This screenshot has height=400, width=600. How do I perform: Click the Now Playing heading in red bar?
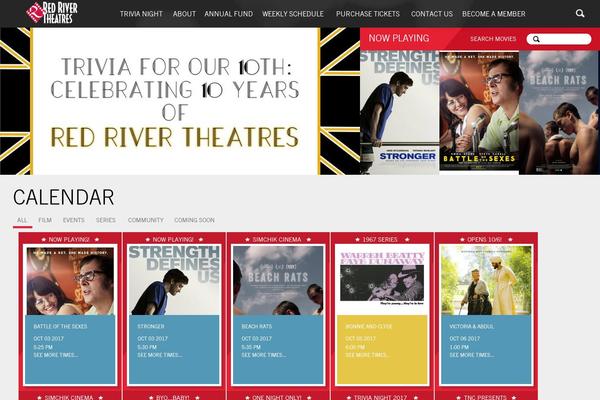399,38
